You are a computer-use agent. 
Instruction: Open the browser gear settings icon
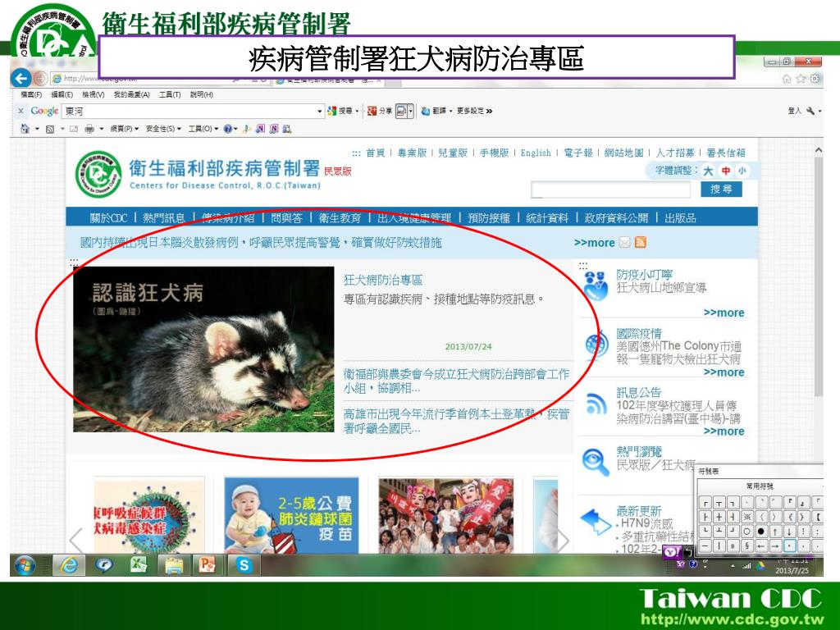(815, 79)
